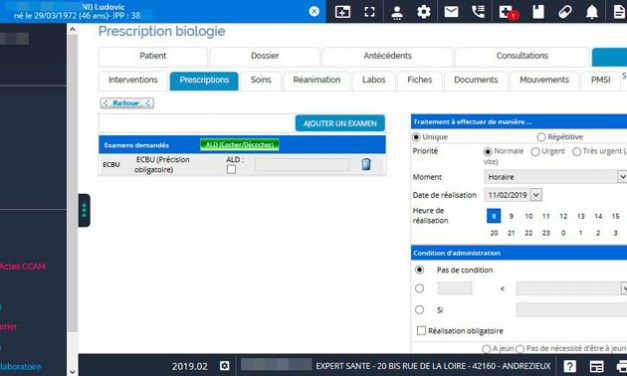Open the pill medication icon
The width and height of the screenshot is (627, 376).
point(565,12)
